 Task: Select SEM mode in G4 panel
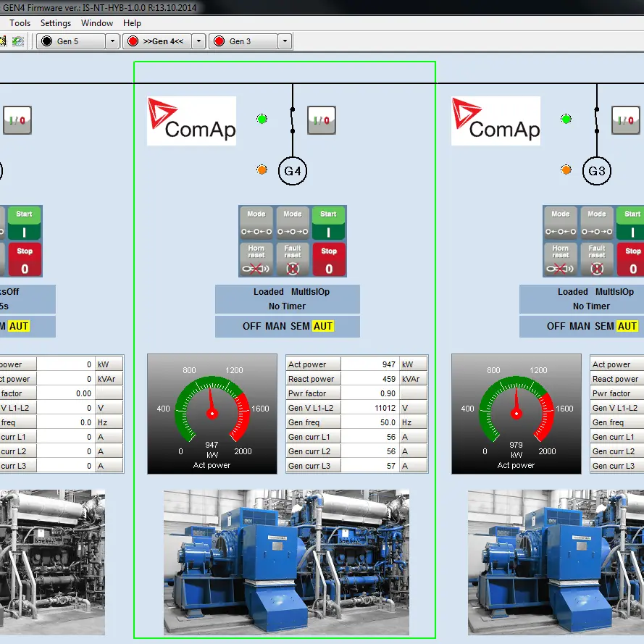[x=300, y=326]
